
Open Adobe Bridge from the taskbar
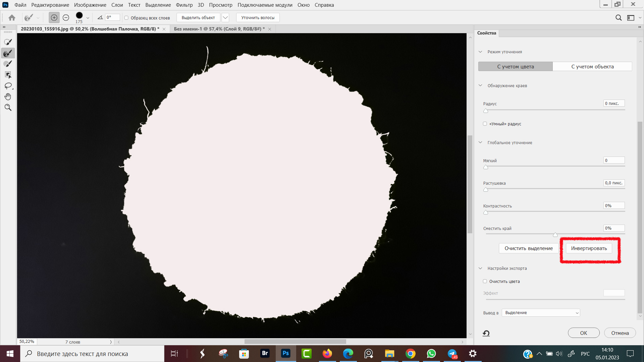[265, 353]
